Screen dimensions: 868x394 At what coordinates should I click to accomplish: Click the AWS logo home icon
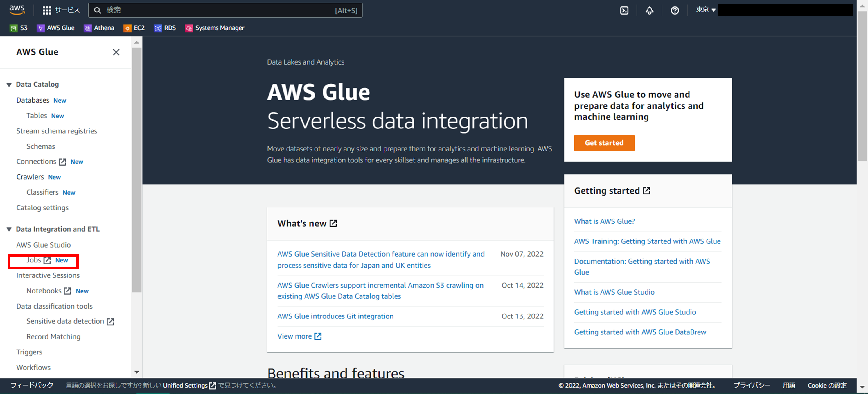click(x=17, y=10)
